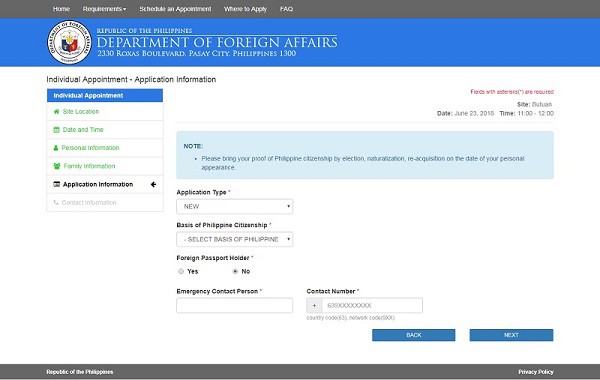Click the left arrow icon on Application Information
The width and height of the screenshot is (600, 380).
click(x=153, y=184)
